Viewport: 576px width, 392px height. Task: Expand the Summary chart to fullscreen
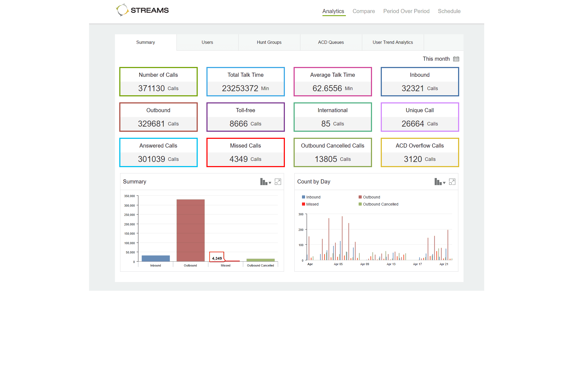278,182
